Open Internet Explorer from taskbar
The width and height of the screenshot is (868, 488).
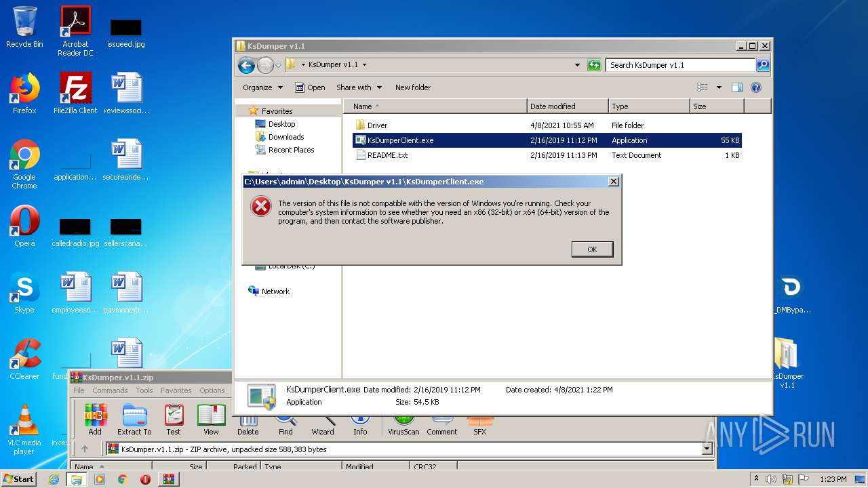tap(54, 479)
